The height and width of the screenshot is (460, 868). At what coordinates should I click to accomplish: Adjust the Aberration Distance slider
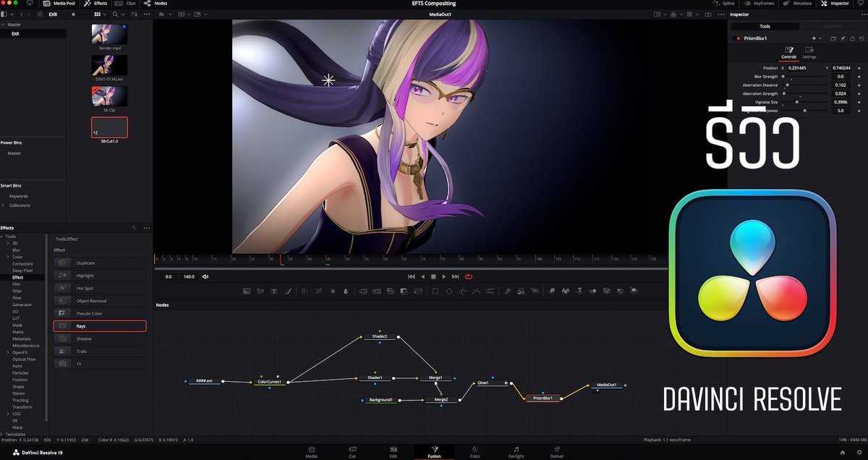pyautogui.click(x=805, y=85)
